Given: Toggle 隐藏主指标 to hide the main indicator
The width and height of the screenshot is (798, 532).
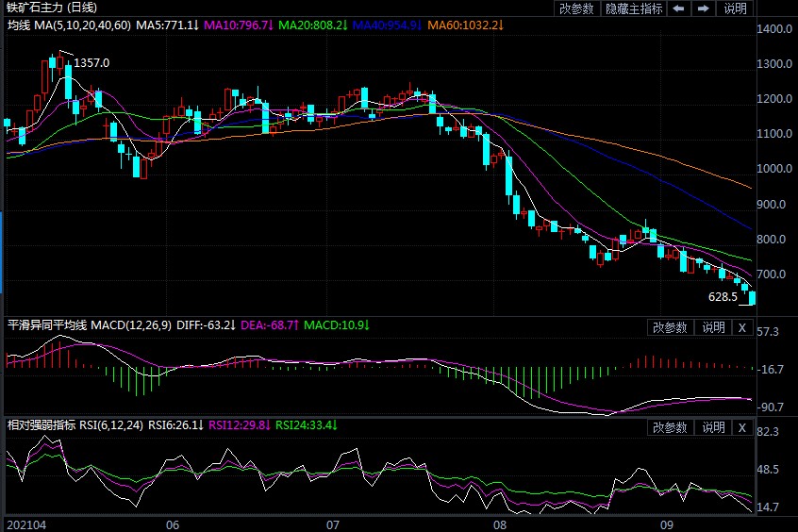Looking at the screenshot, I should 633,8.
